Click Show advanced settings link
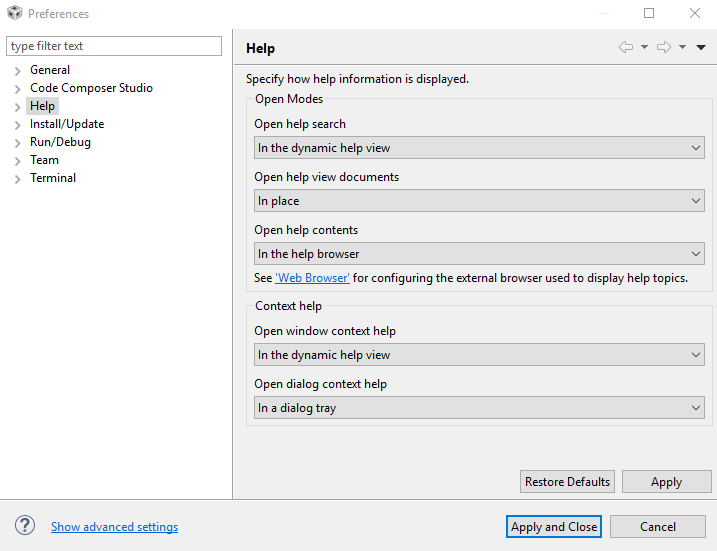717x551 pixels. click(114, 527)
